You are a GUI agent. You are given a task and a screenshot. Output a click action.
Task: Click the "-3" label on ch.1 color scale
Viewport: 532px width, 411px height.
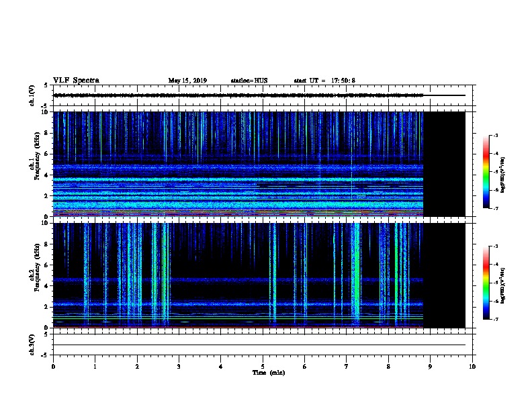click(x=495, y=136)
